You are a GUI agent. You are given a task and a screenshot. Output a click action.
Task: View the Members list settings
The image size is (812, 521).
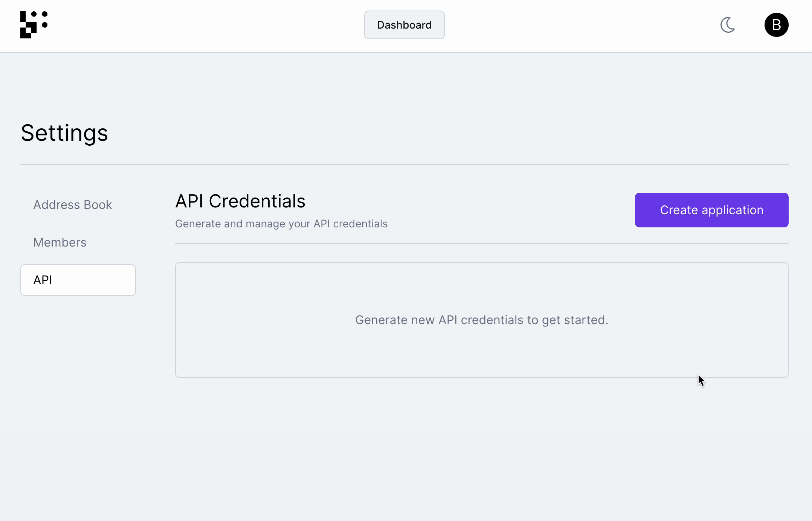pyautogui.click(x=60, y=242)
